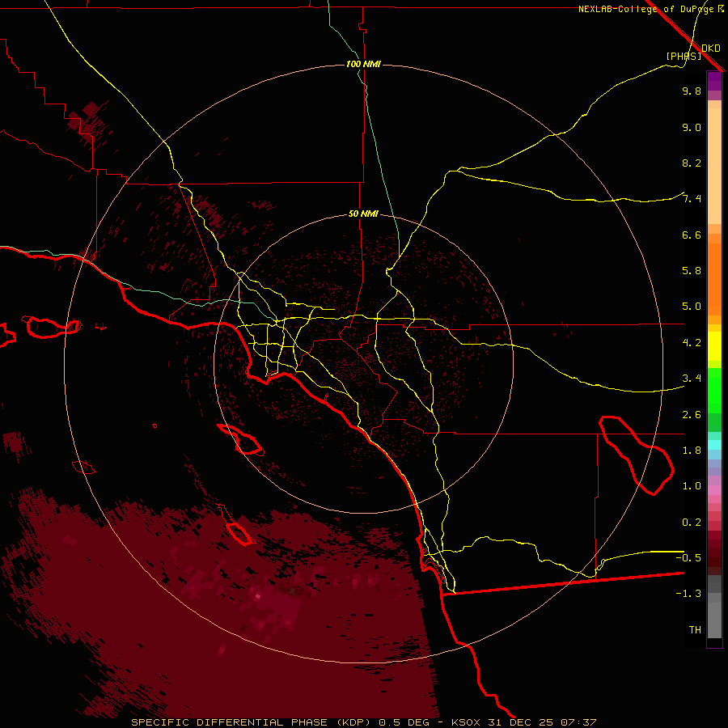The width and height of the screenshot is (728, 728).
Task: Click the 31 DEC 25 date text
Action: [520, 722]
